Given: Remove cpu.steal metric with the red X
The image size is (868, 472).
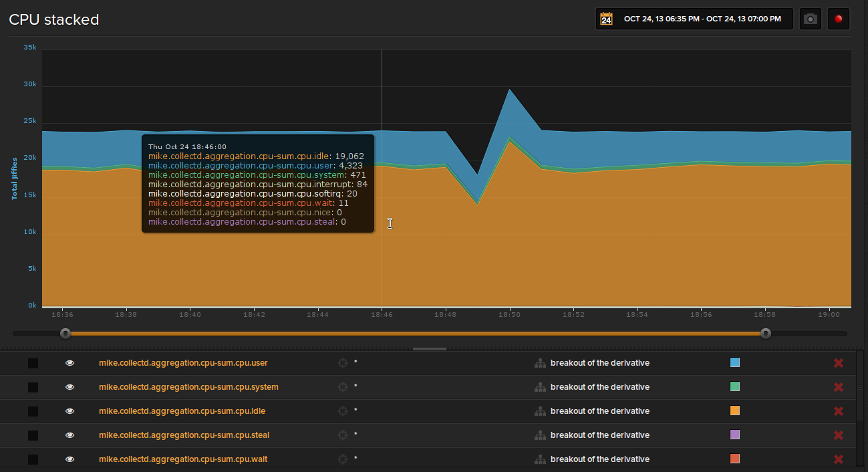Looking at the screenshot, I should (x=839, y=435).
